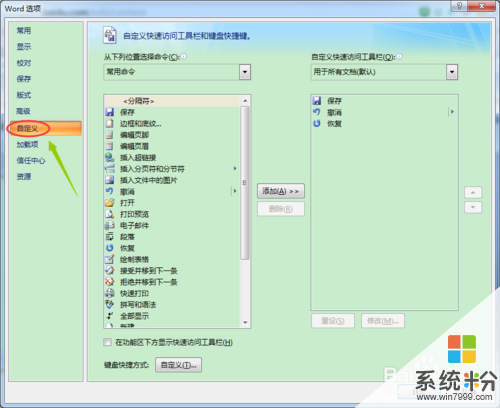The height and width of the screenshot is (408, 500).
Task: Click the 撤消 undo icon in left list
Action: [x=110, y=191]
